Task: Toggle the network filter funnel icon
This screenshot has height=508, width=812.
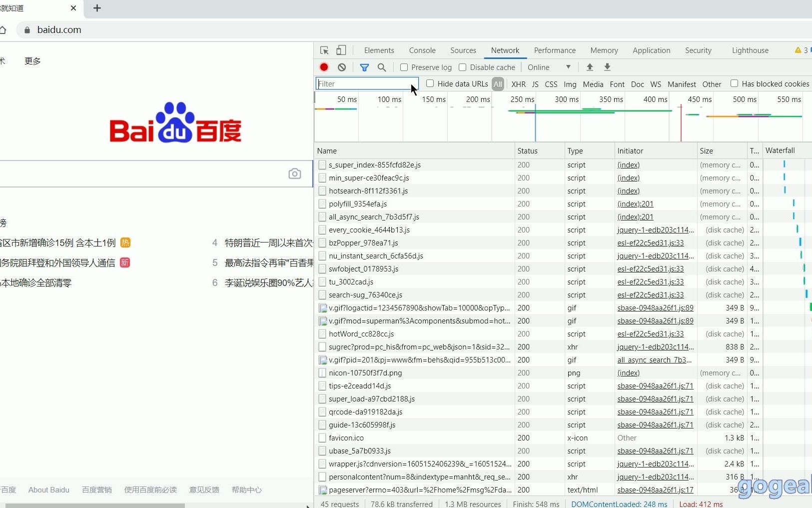Action: pos(364,67)
